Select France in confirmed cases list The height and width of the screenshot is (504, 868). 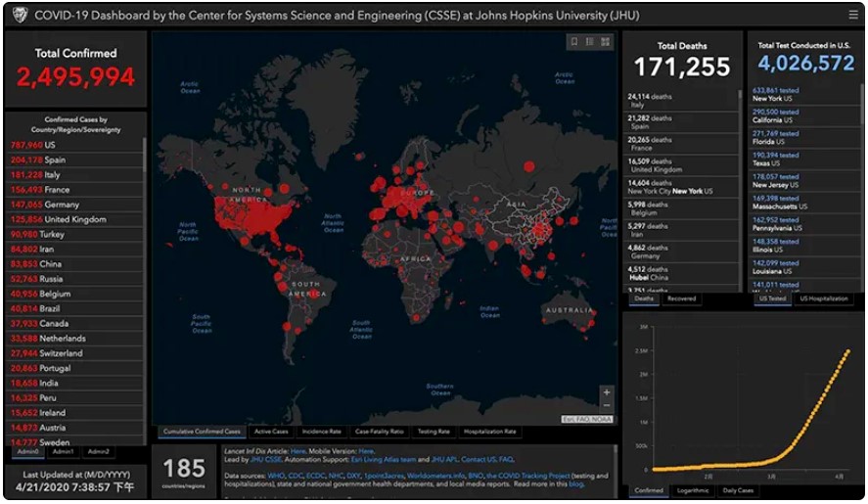(x=74, y=190)
